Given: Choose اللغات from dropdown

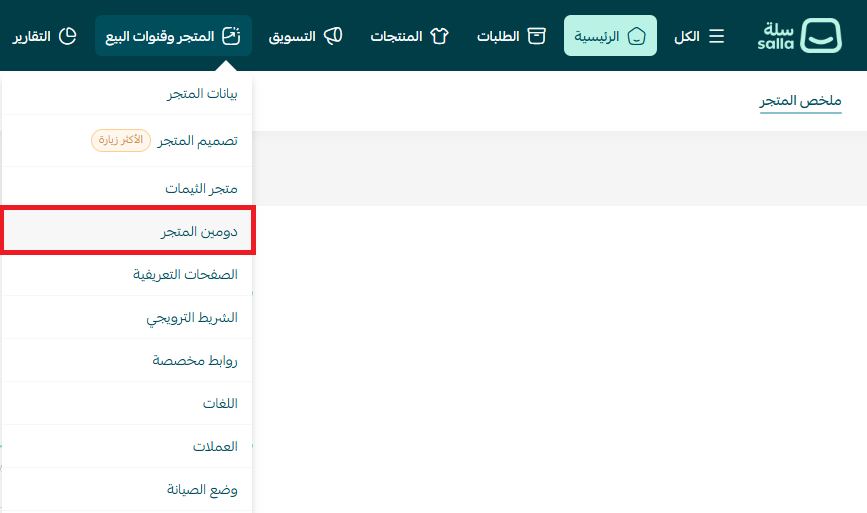Looking at the screenshot, I should [127, 404].
